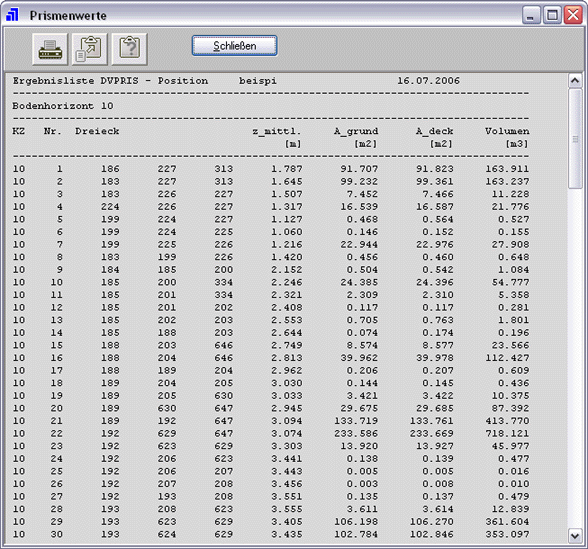Click the scrollbar down arrow

click(575, 536)
